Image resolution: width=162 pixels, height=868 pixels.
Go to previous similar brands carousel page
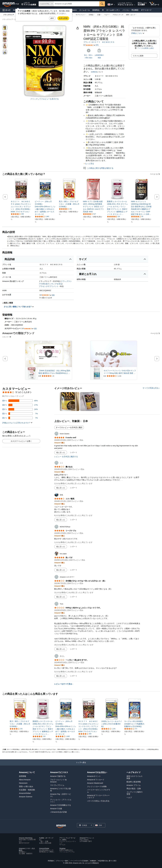[x=5, y=359]
